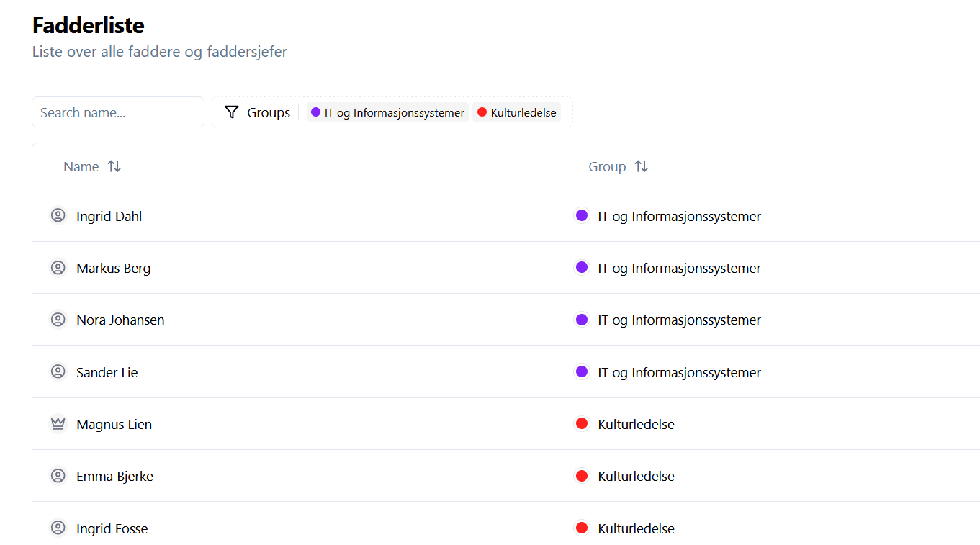Viewport: 980px width, 545px height.
Task: Click the group text in Ingrid Dahl's row
Action: [x=679, y=216]
